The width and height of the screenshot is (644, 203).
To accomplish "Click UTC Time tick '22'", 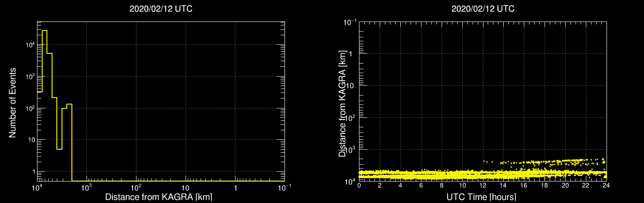I will pos(586,185).
